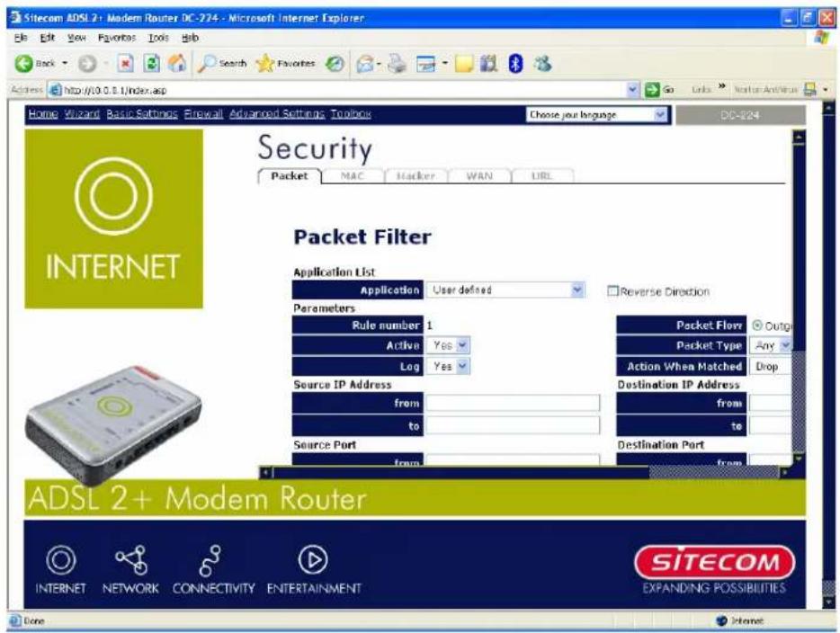Click the red Sitecom logo
This screenshot has width=840, height=633.
(715, 562)
